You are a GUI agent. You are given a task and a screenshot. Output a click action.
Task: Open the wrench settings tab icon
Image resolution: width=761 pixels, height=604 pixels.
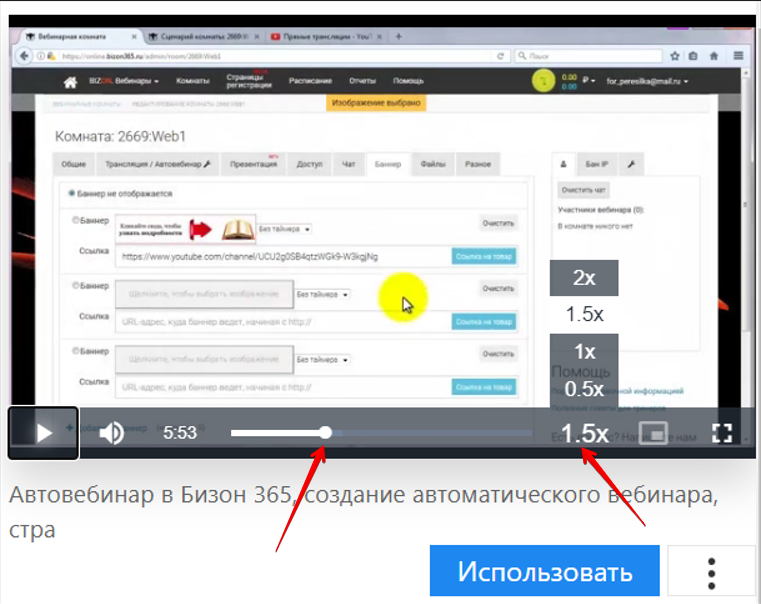(x=632, y=164)
